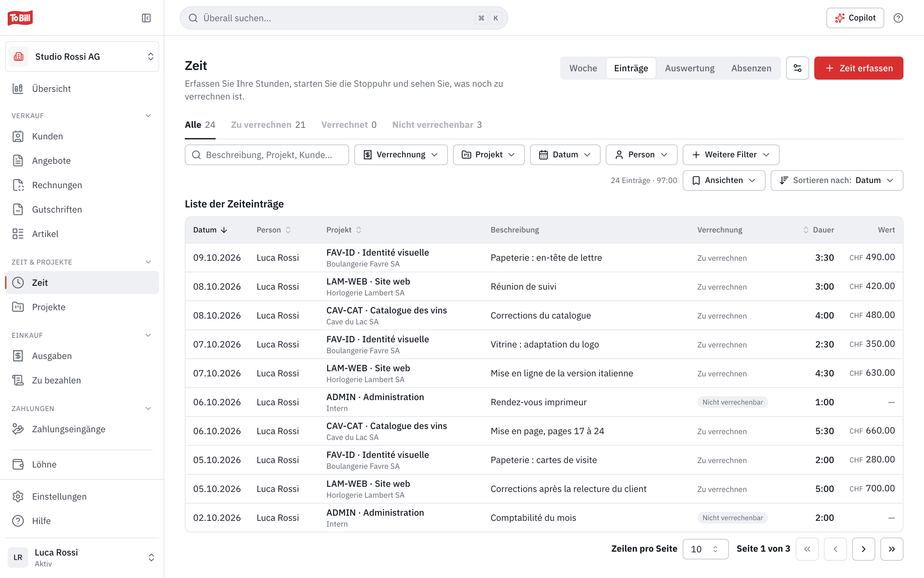Open the Copilot button
Image resolution: width=924 pixels, height=578 pixels.
(x=855, y=18)
